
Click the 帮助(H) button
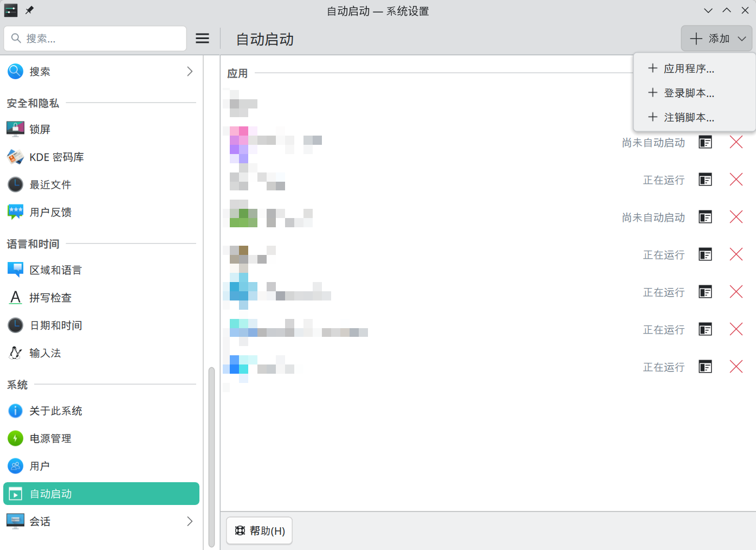[x=260, y=530]
